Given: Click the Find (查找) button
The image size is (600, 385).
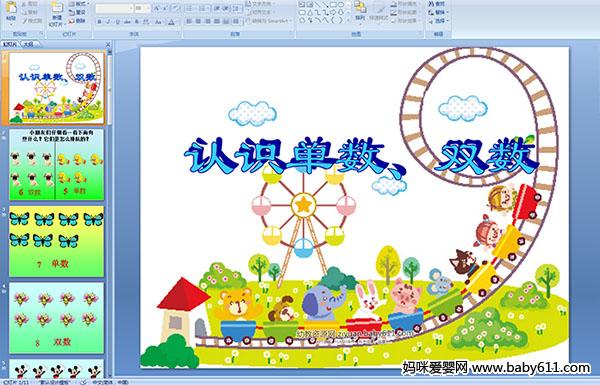Looking at the screenshot, I should (x=437, y=4).
